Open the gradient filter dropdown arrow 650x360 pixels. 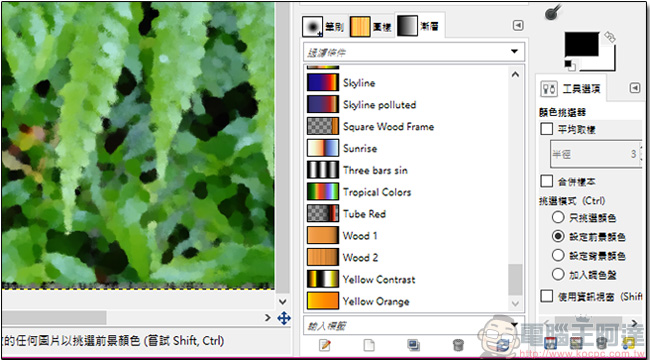click(514, 52)
